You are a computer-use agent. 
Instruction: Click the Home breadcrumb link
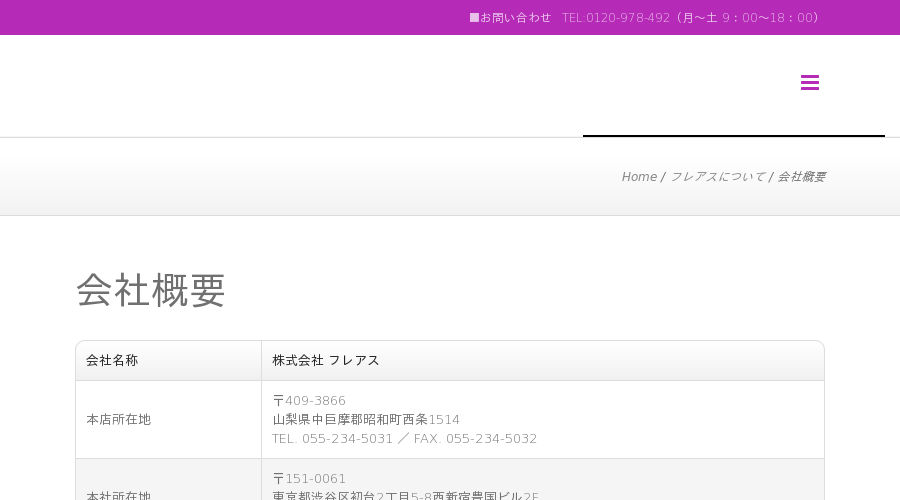(639, 177)
